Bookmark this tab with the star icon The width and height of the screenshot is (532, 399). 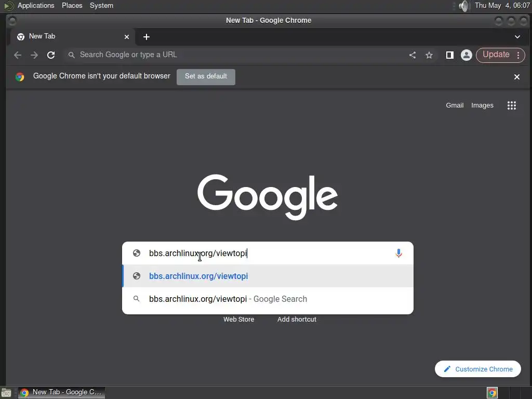(x=429, y=55)
